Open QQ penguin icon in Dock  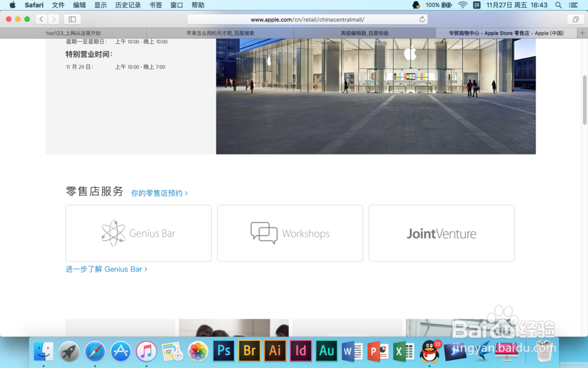(429, 352)
